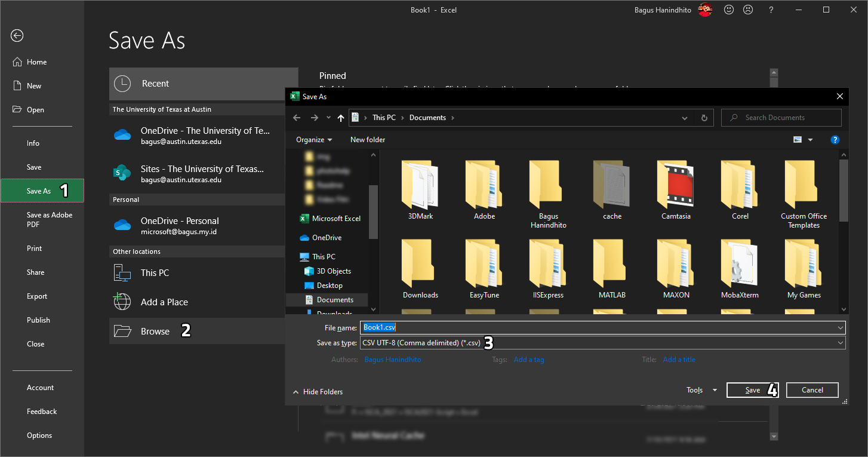Go forward in Save As dialog
This screenshot has width=868, height=457.
click(315, 118)
